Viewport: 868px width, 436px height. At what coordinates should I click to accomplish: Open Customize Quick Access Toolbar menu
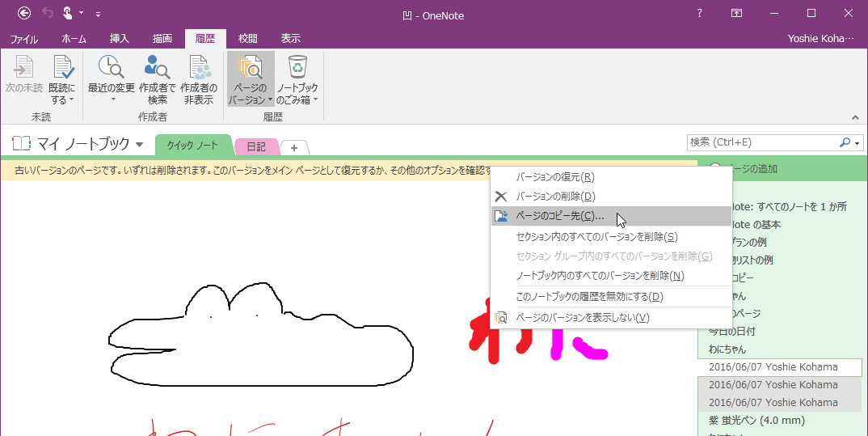pos(98,15)
